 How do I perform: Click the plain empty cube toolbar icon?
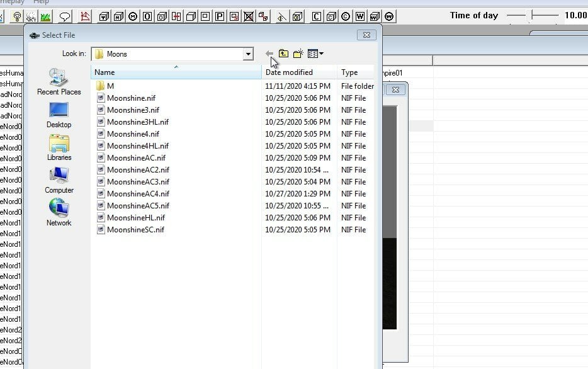[191, 16]
